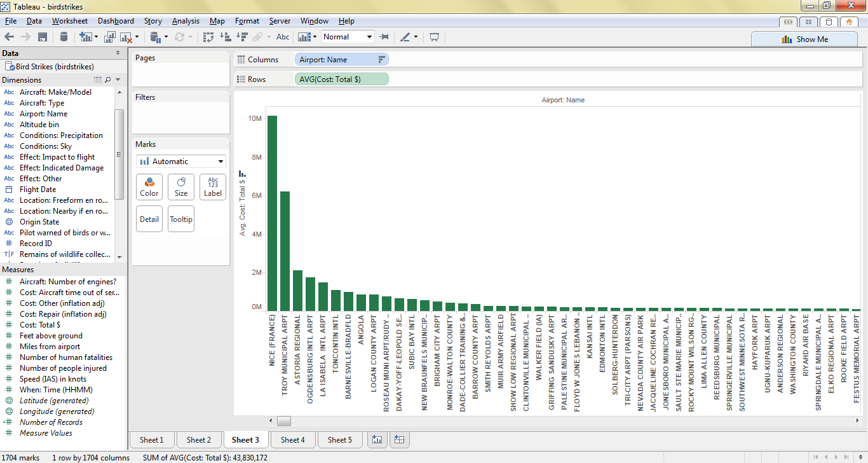Select the Flight Date dimension field

pyautogui.click(x=37, y=190)
